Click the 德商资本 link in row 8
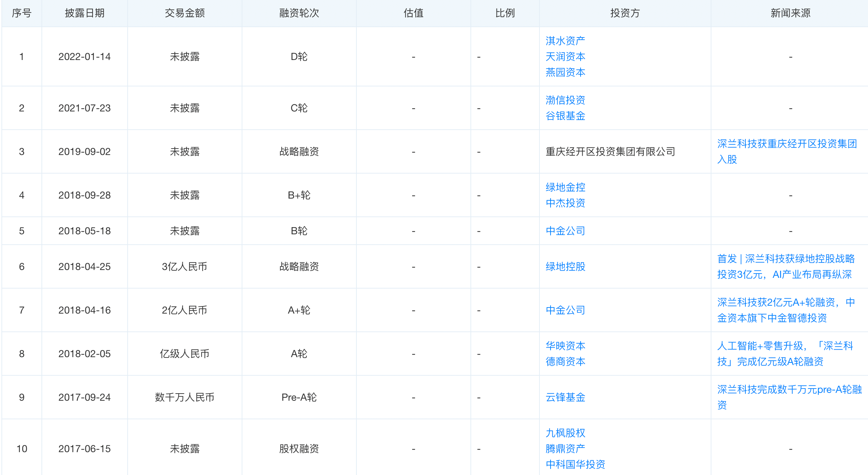 pos(565,361)
